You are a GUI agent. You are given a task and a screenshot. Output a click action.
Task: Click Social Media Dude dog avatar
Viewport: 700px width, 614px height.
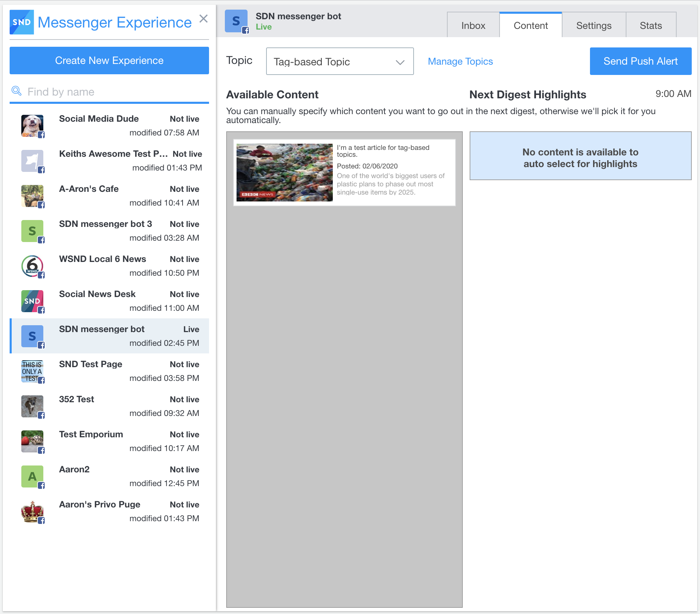[x=32, y=126]
